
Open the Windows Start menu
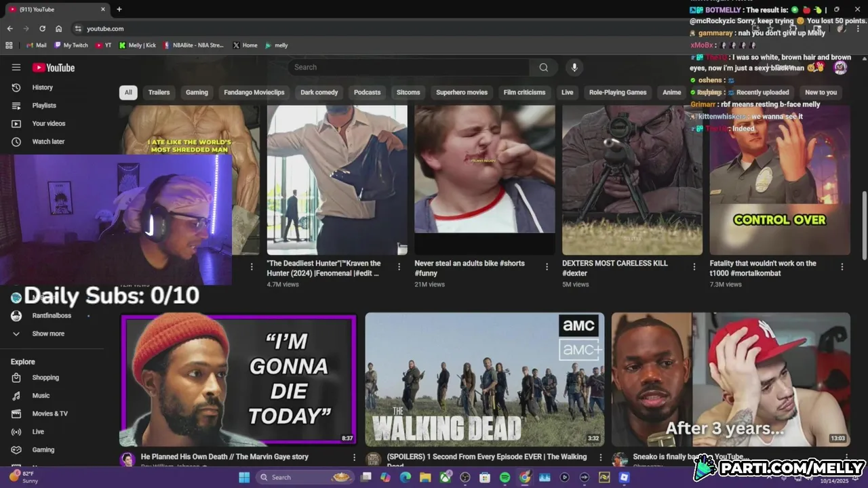click(x=244, y=477)
